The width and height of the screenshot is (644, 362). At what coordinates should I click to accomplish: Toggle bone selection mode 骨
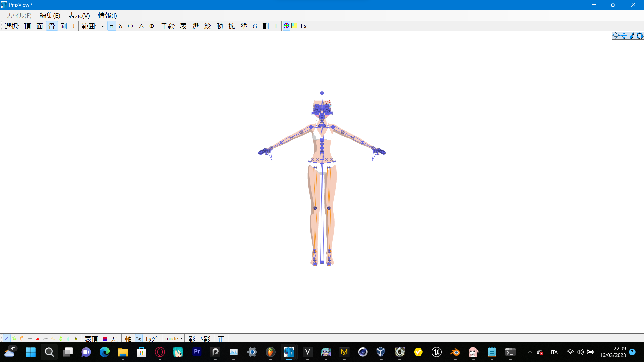click(x=52, y=26)
